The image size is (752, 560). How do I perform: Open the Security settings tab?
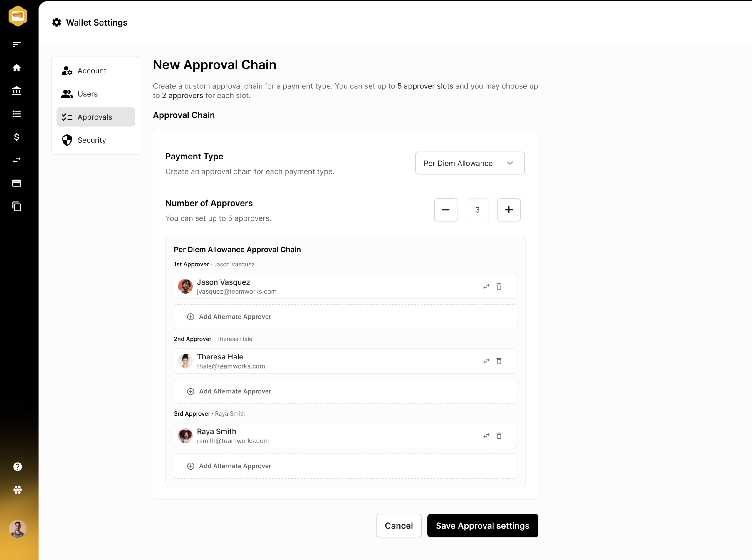(95, 140)
